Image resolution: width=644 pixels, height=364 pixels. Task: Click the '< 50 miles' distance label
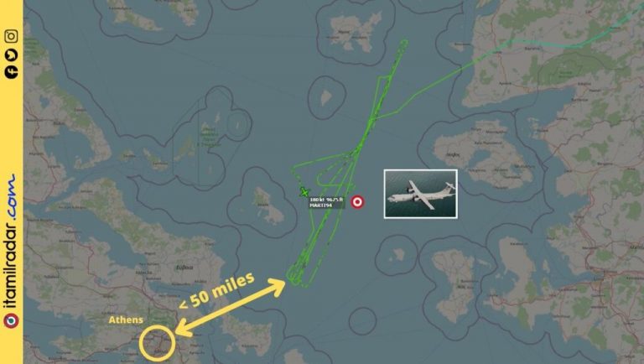(x=217, y=291)
